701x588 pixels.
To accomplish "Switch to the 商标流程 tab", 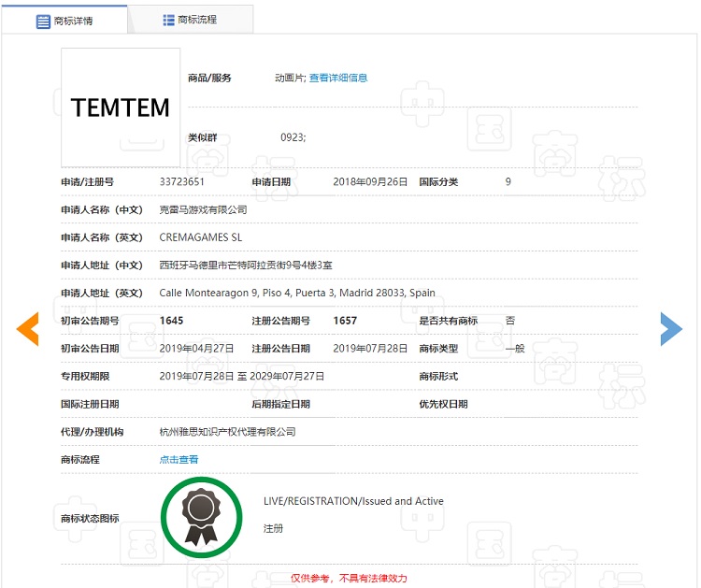I will [x=190, y=20].
